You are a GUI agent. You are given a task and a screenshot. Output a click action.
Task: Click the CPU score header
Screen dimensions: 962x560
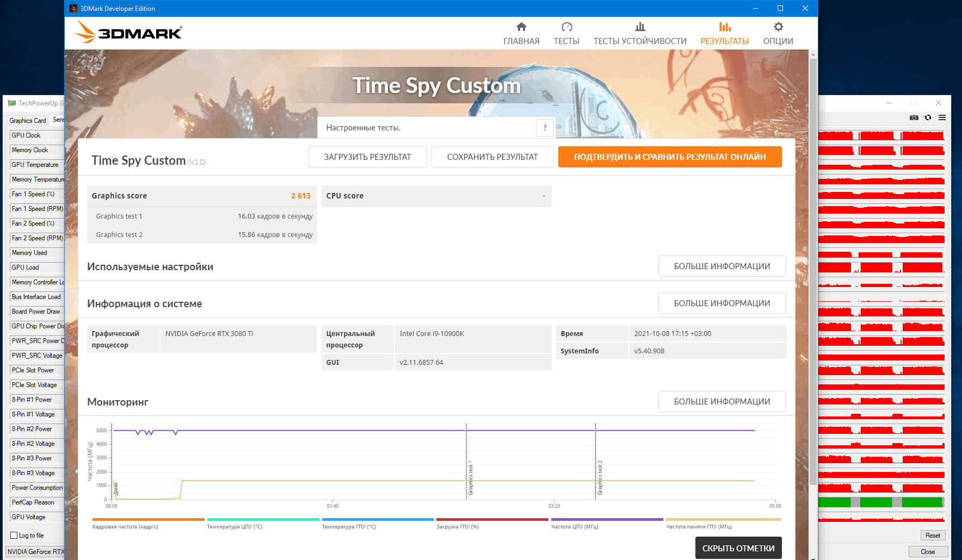tap(436, 196)
